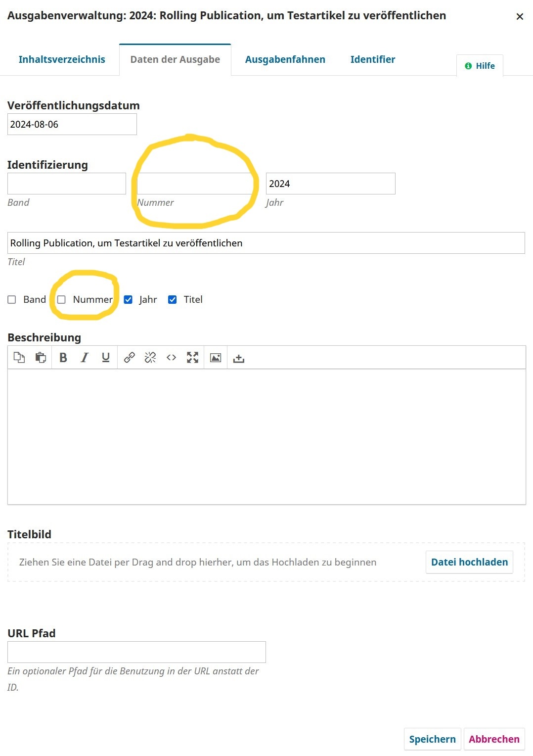Viewport: 533px width, 756px height.
Task: Toggle italic formatting in Beschreibung editor
Action: [x=85, y=358]
